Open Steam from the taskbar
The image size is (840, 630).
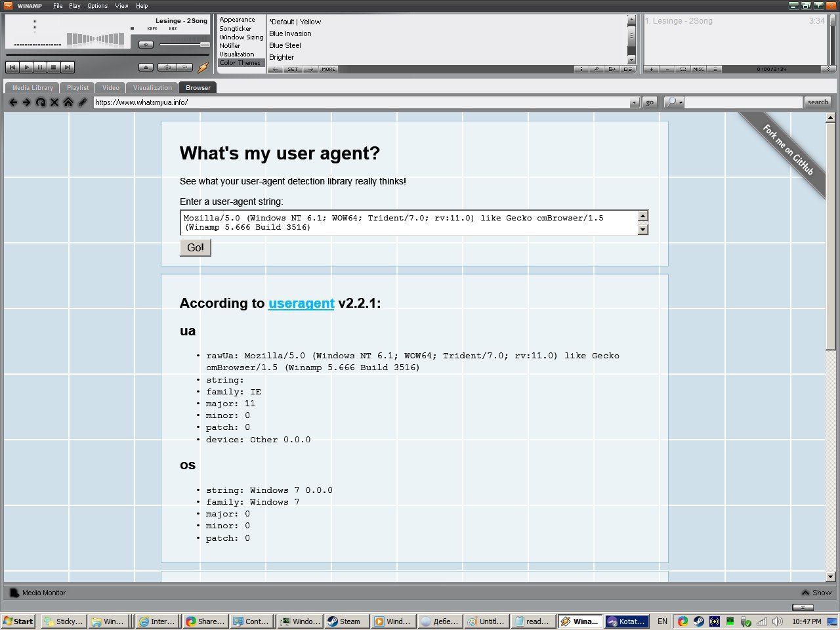(346, 621)
